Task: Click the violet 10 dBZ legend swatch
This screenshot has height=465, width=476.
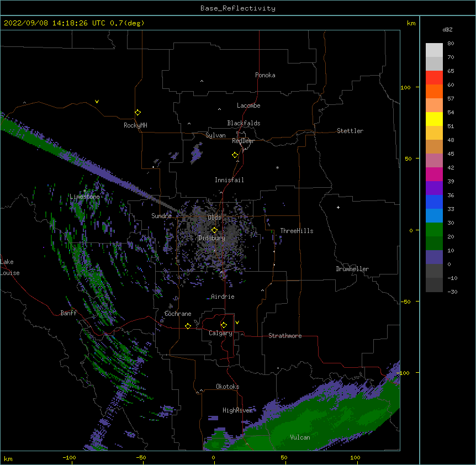Action: click(434, 257)
